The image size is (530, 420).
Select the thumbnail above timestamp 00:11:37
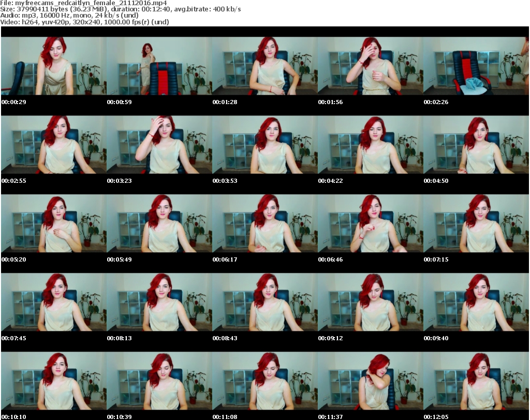point(370,381)
